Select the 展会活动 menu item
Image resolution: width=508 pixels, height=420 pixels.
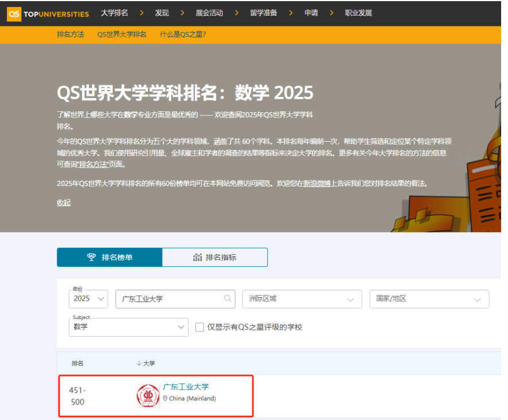tap(209, 13)
